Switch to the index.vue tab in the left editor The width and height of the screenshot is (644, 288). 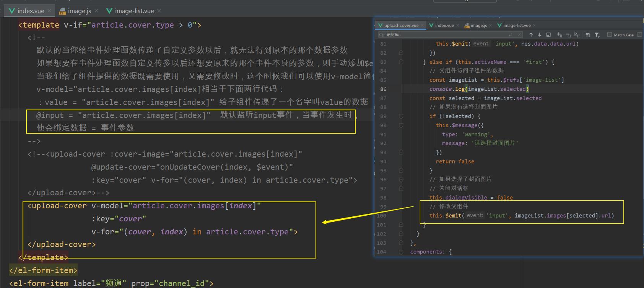tap(30, 11)
